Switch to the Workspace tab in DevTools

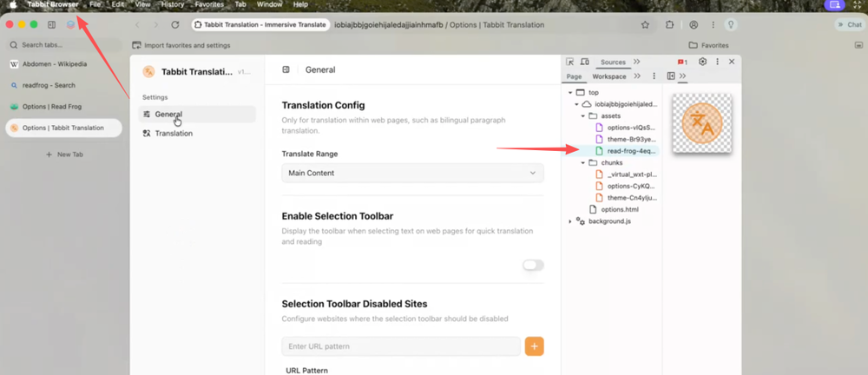608,76
